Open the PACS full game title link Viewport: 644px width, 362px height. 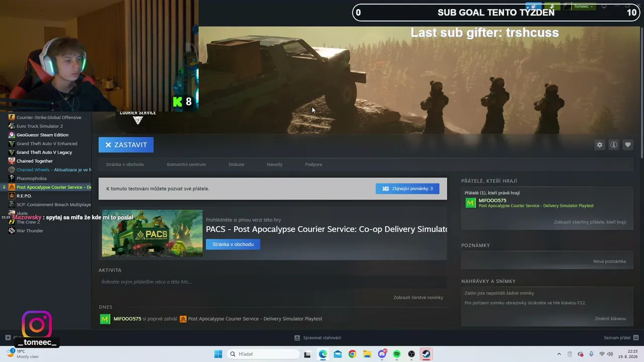click(327, 229)
